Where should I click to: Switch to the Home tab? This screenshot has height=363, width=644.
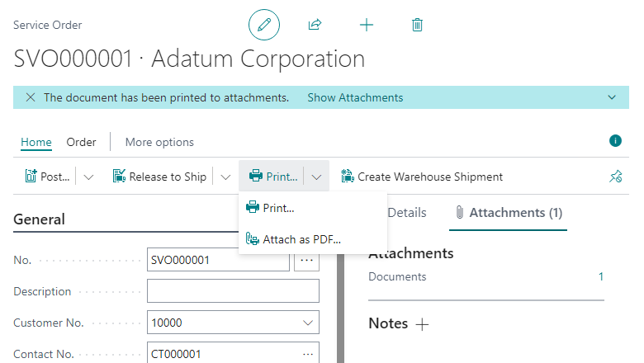coord(36,142)
